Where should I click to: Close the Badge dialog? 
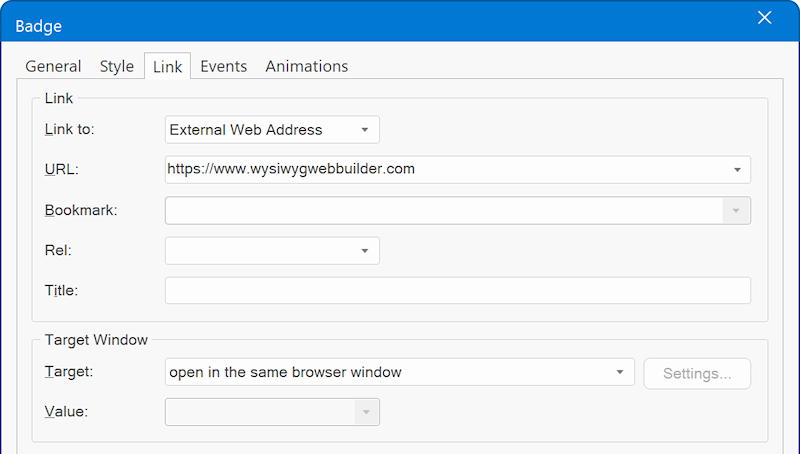point(764,18)
